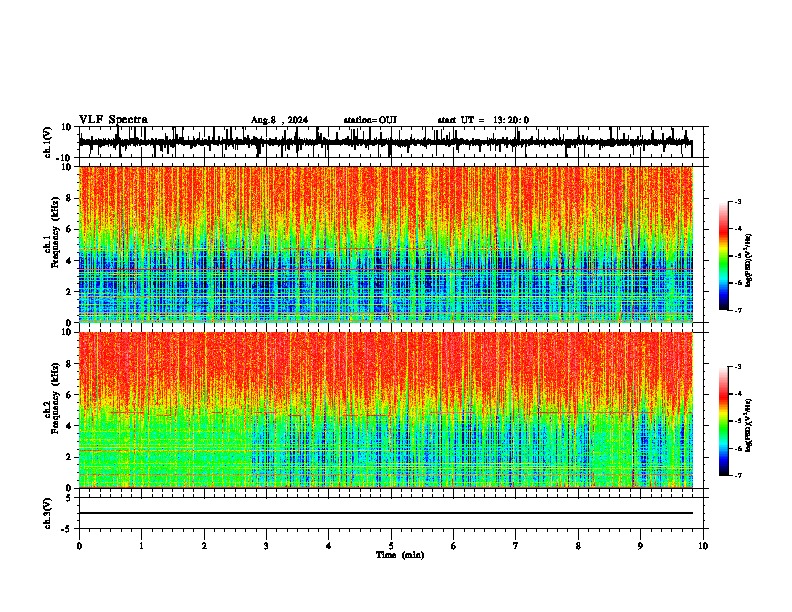This screenshot has height=612, width=792.
Task: Click the ch.2 'Frequency (kHz)' axis label
Action: click(x=55, y=398)
